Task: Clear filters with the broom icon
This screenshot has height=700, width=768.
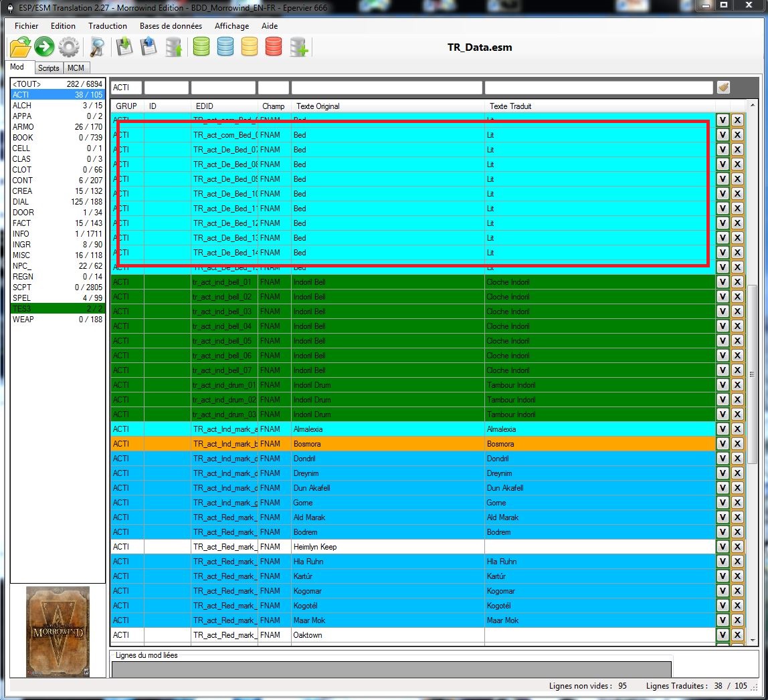Action: click(x=723, y=88)
